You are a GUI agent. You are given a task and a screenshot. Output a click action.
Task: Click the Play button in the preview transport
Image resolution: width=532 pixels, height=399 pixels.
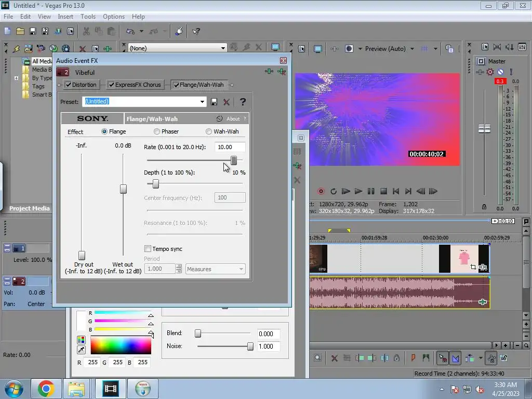tap(358, 191)
